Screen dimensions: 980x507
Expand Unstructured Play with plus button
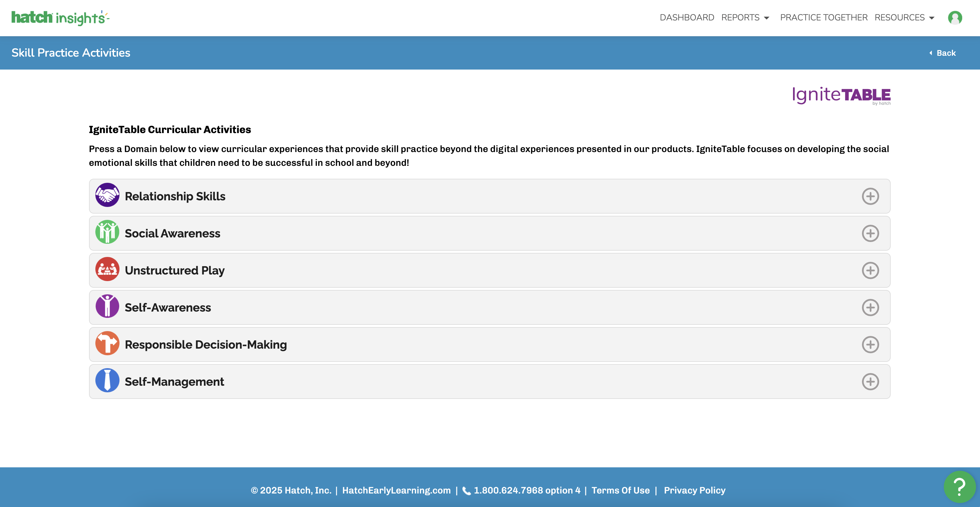click(871, 271)
